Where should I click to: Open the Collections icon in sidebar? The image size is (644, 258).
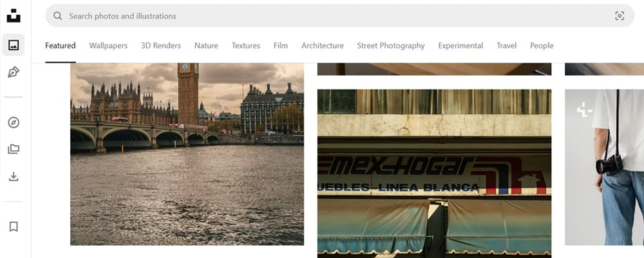(14, 149)
